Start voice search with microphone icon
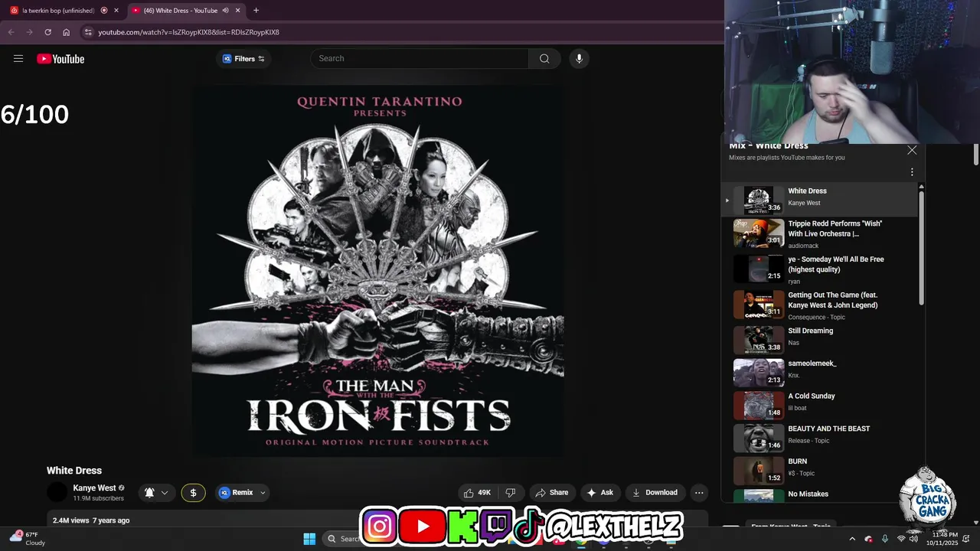Screen dimensions: 980x551 click(579, 58)
